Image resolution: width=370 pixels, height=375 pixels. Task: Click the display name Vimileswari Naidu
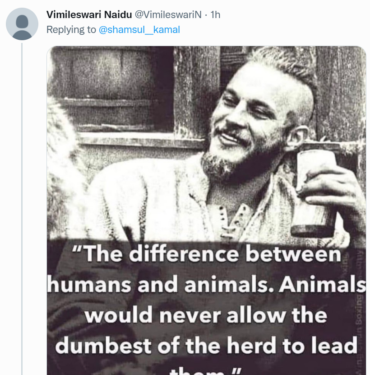(x=89, y=15)
